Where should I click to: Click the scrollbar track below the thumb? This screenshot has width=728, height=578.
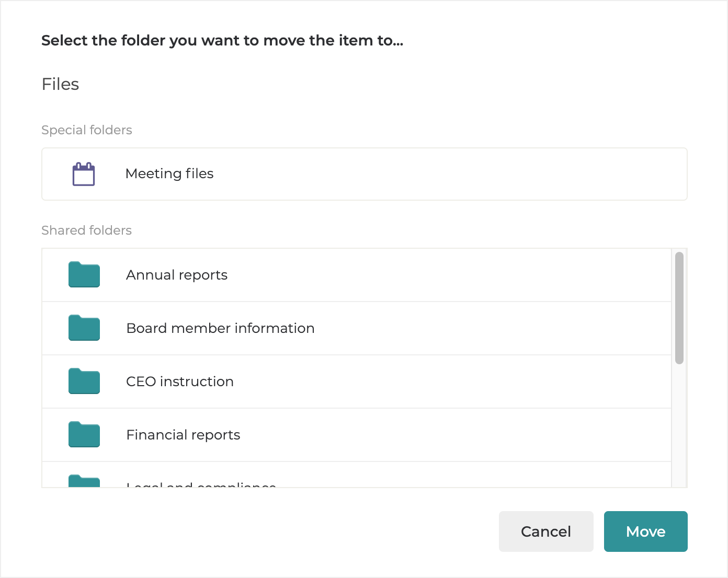(x=679, y=426)
